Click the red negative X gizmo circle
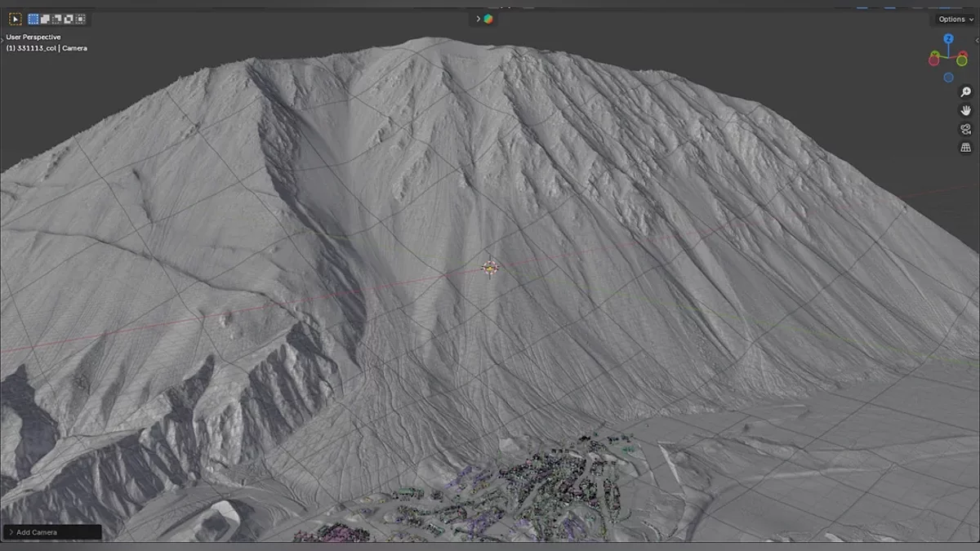980x551 pixels. [934, 60]
